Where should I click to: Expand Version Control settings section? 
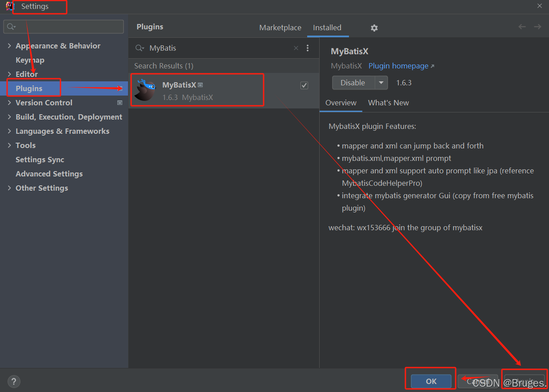pos(9,103)
